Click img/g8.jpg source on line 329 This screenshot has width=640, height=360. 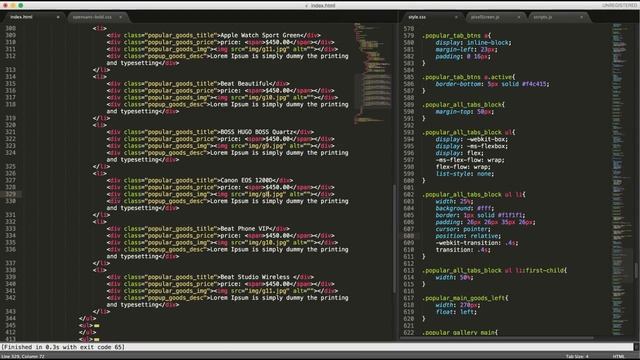265,194
